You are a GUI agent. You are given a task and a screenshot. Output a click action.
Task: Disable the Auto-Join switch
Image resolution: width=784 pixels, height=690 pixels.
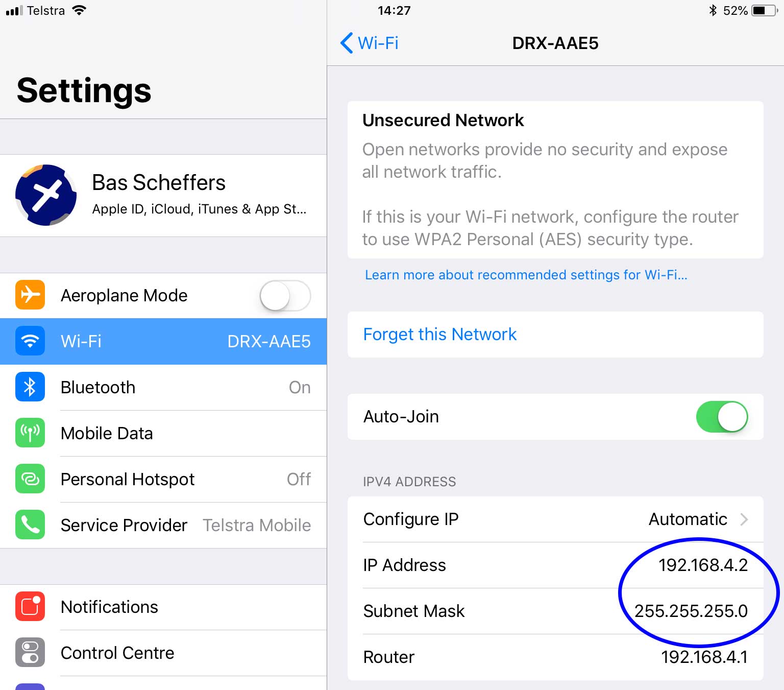click(x=722, y=417)
